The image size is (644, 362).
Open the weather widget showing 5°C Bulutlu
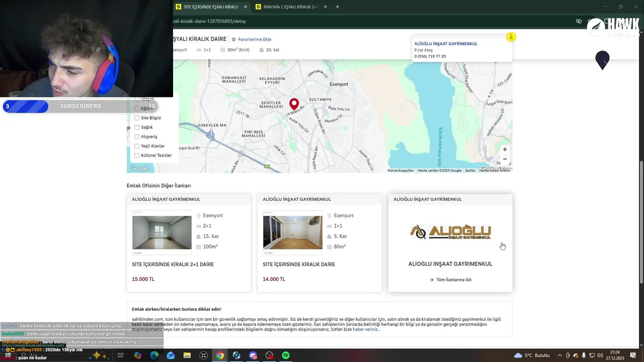[x=532, y=355]
